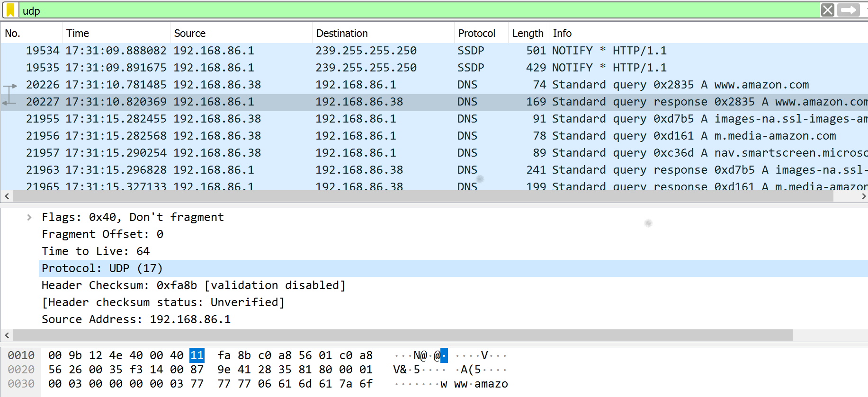Select packet 20227 DNS query response
The height and width of the screenshot is (397, 868).
[434, 102]
